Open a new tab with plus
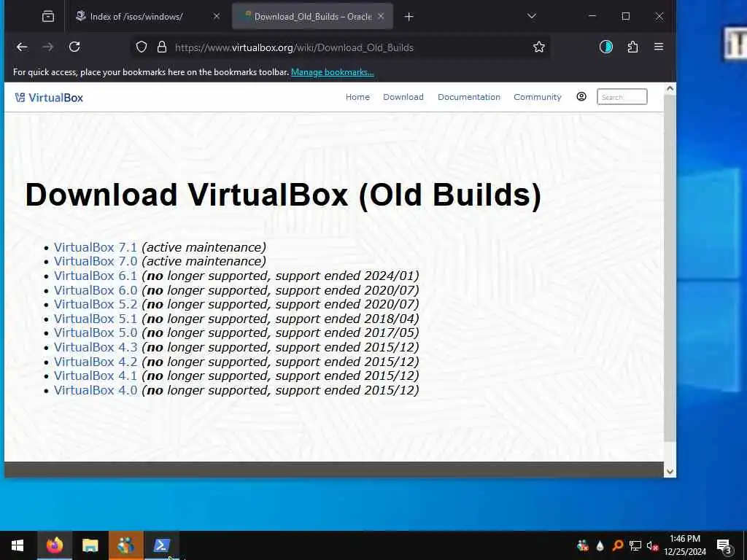 (409, 17)
